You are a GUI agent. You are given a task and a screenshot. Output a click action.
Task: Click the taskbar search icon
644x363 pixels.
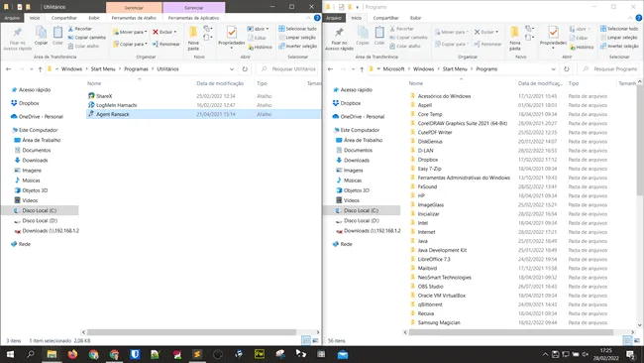tap(31, 354)
